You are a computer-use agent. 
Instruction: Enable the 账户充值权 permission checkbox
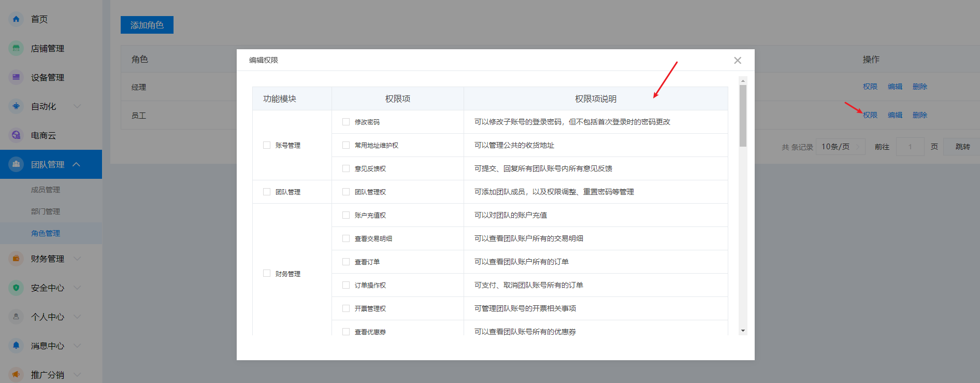346,215
